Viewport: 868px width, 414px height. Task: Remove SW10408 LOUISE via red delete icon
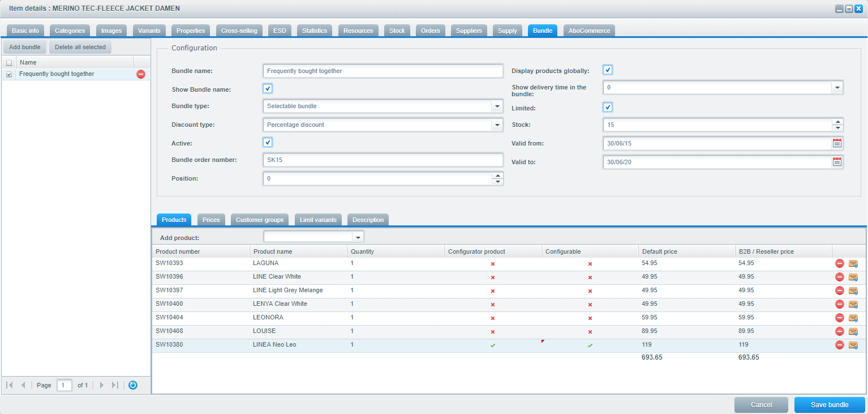point(840,331)
